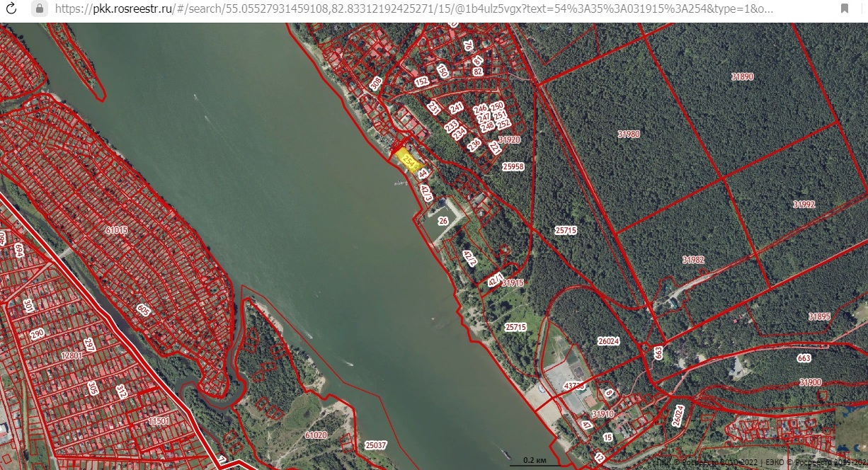Select the highlighted yellow parcel 254

(408, 160)
